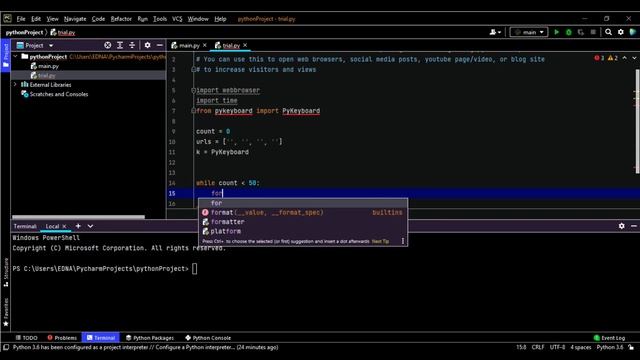Close the main.py editor tab
Image resolution: width=640 pixels, height=360 pixels.
204,45
